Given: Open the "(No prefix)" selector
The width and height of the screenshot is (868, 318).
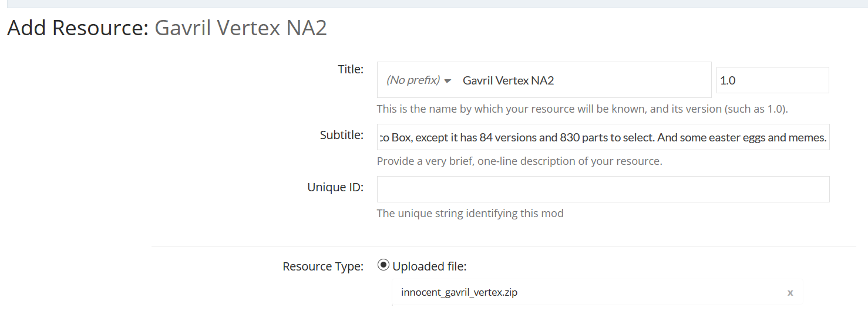Looking at the screenshot, I should pos(413,80).
